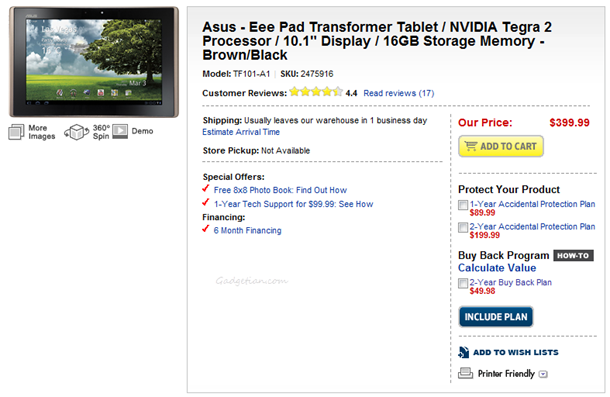Screen dimensions: 610x397
Task: Click the Printer Friendly printer icon
Action: tap(466, 373)
